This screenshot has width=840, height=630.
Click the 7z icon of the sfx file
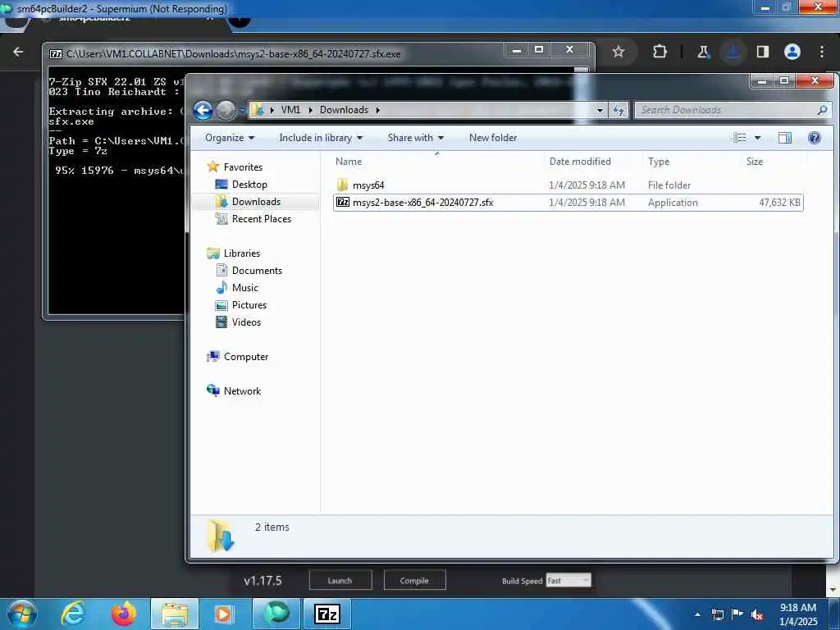click(x=343, y=203)
